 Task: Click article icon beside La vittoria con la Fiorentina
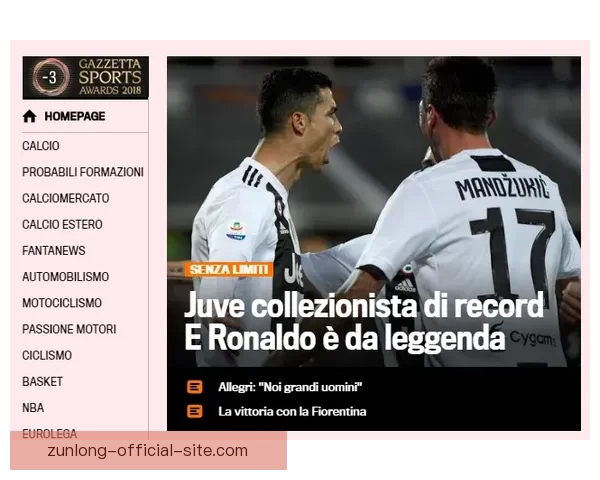tap(195, 411)
